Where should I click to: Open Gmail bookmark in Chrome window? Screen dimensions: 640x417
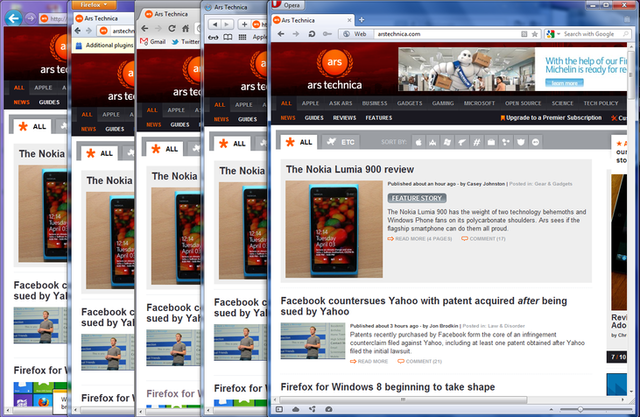(x=153, y=42)
